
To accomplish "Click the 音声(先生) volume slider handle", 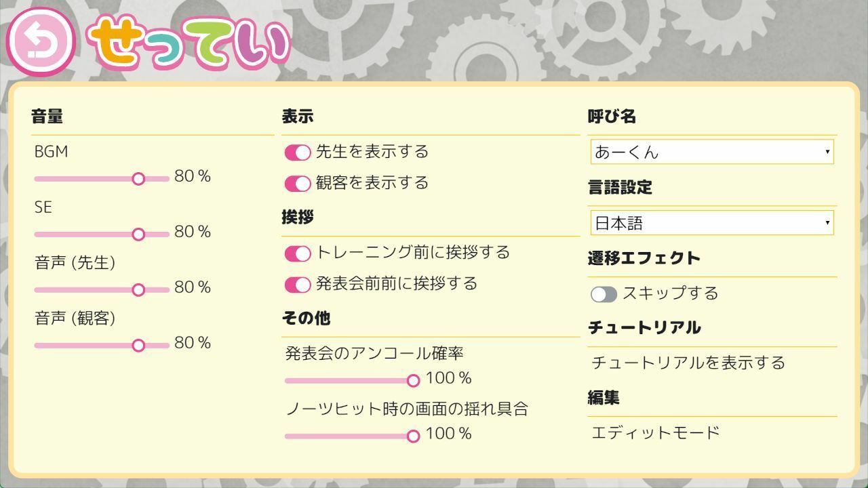I will (x=139, y=289).
